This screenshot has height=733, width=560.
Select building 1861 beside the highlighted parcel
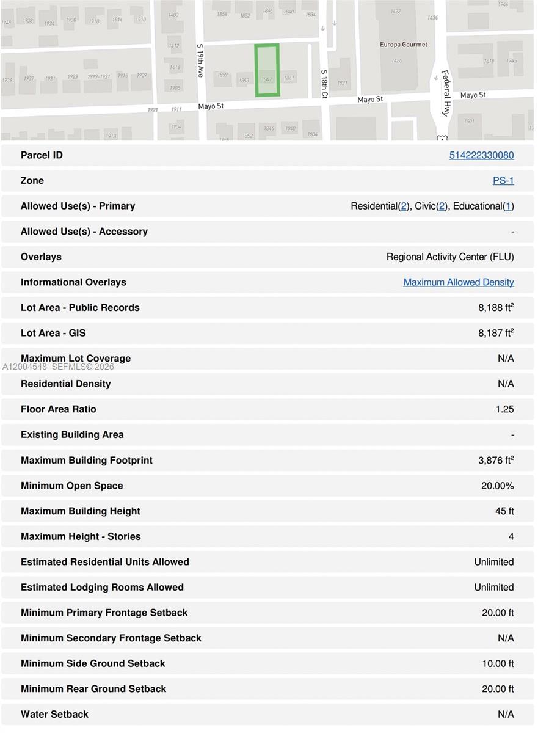tap(289, 77)
